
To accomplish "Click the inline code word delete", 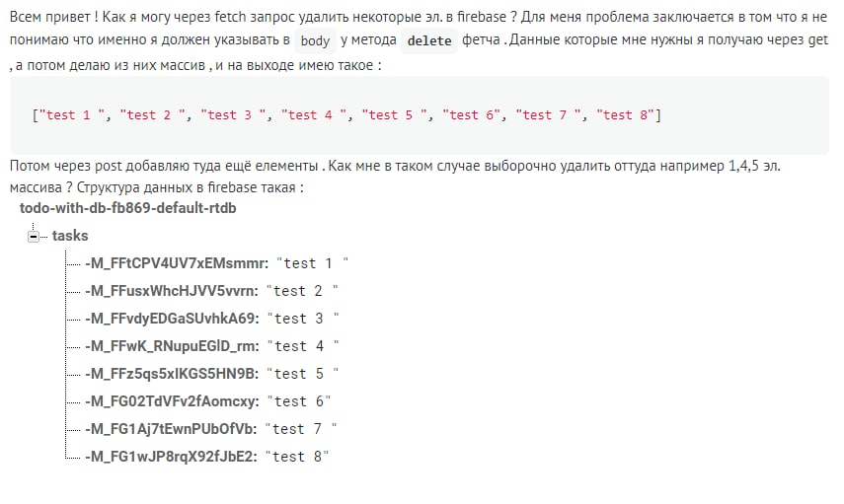I will [429, 40].
